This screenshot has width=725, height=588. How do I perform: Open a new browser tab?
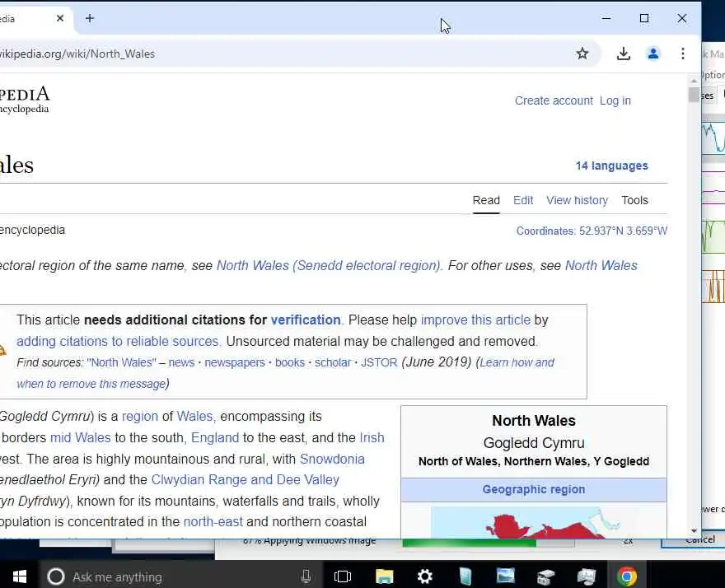90,18
